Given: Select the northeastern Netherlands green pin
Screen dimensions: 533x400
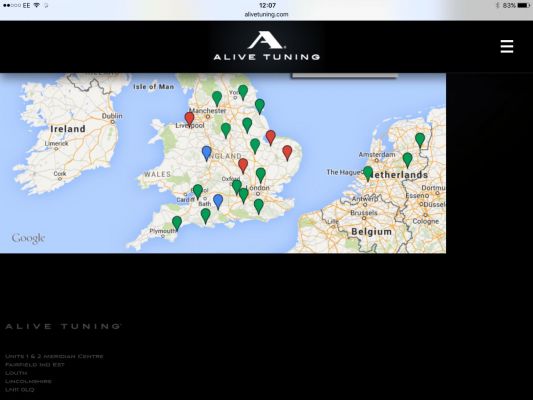Looking at the screenshot, I should tap(420, 141).
